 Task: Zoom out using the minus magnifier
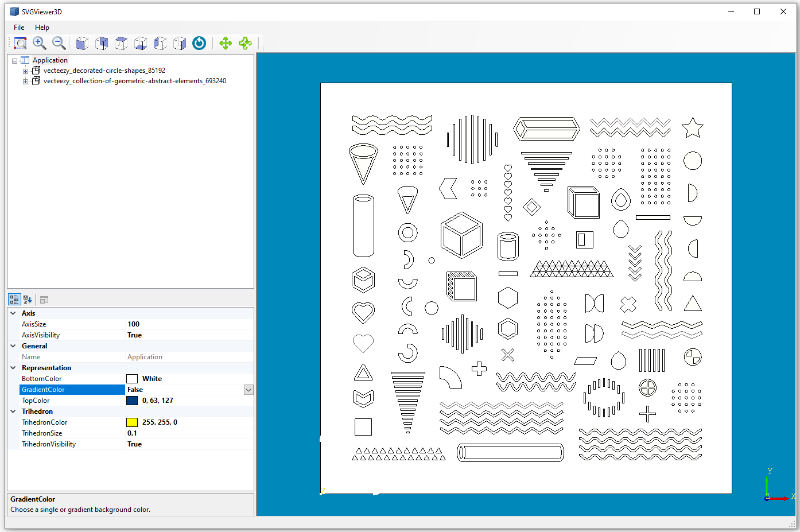(x=59, y=43)
